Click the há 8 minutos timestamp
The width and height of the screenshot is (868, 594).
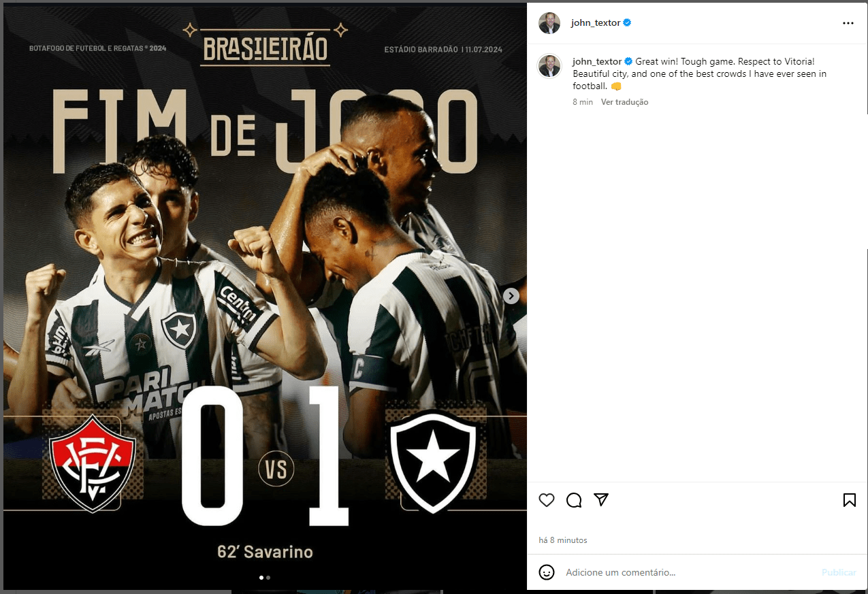562,540
